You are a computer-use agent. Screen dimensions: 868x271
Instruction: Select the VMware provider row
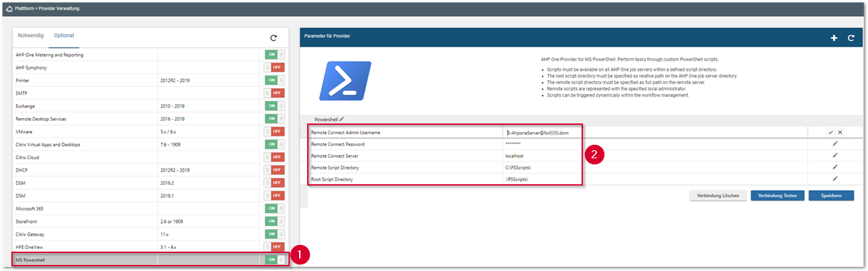pyautogui.click(x=152, y=131)
